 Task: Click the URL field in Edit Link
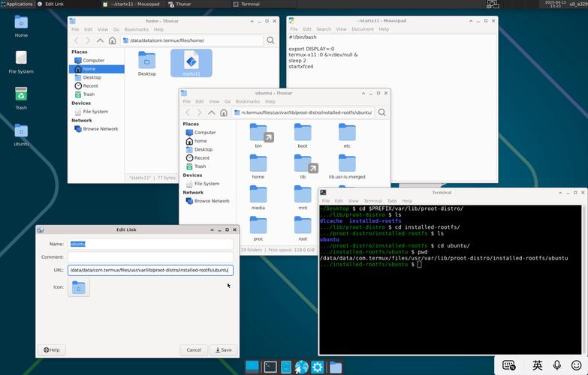pos(150,270)
